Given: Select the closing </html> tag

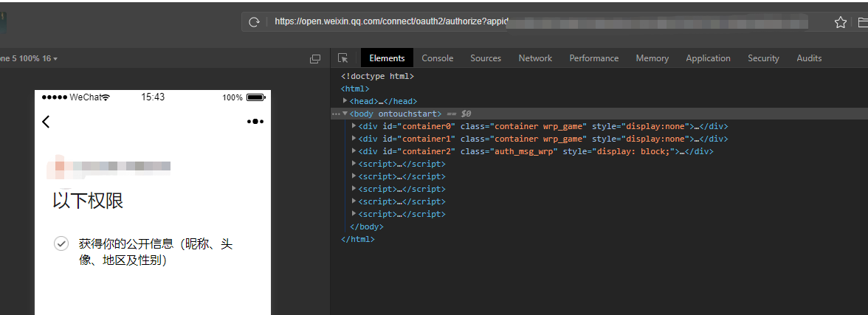Looking at the screenshot, I should pyautogui.click(x=357, y=240).
